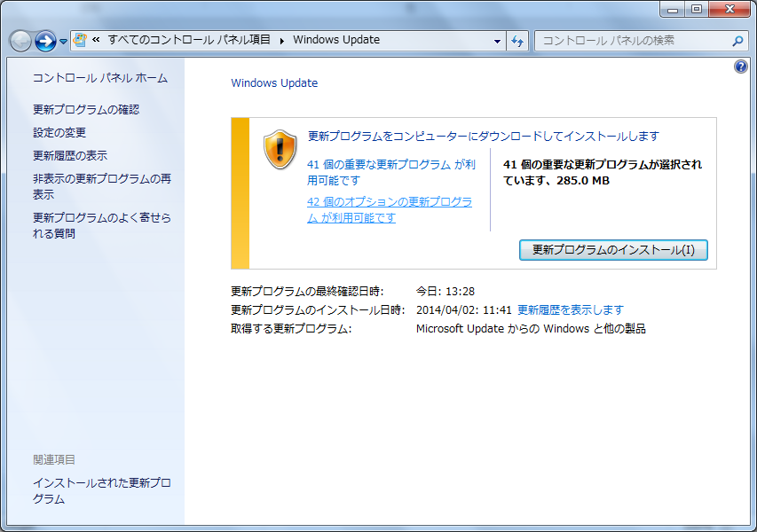This screenshot has width=757, height=532.
Task: Open 更新履歴の表示 in sidebar
Action: click(x=70, y=156)
